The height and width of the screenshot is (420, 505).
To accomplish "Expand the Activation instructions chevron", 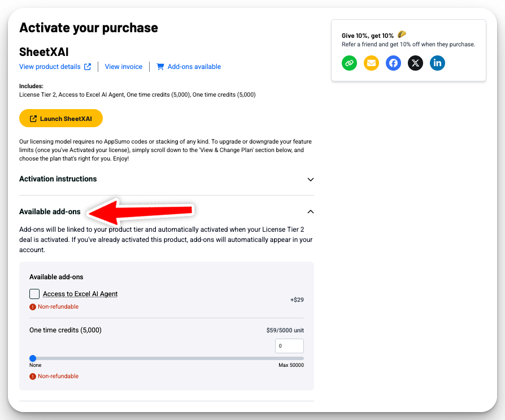I will click(311, 180).
